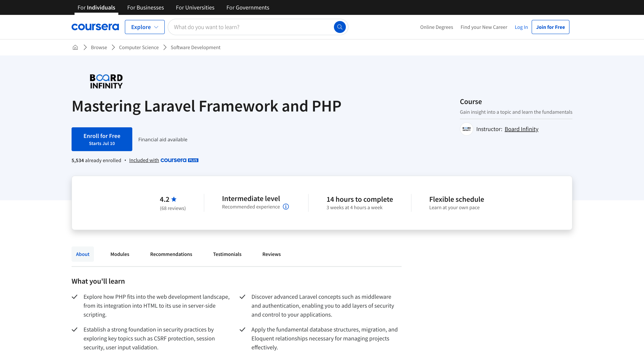Click Financial aid available text

[x=163, y=140]
